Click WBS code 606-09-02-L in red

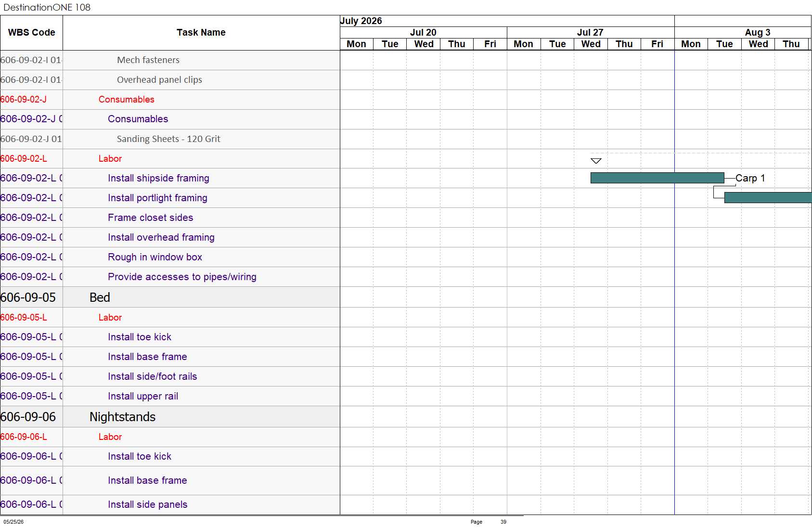pyautogui.click(x=24, y=159)
